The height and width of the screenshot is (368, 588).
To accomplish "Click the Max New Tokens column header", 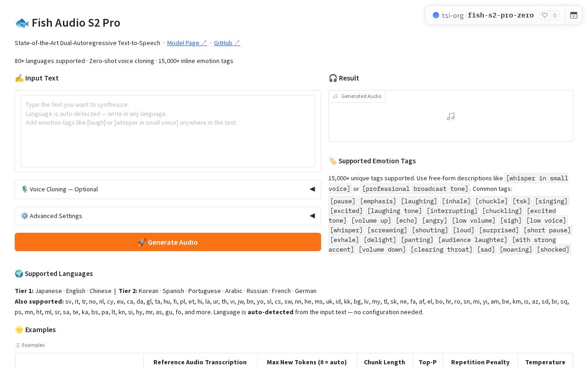I will pyautogui.click(x=307, y=362).
